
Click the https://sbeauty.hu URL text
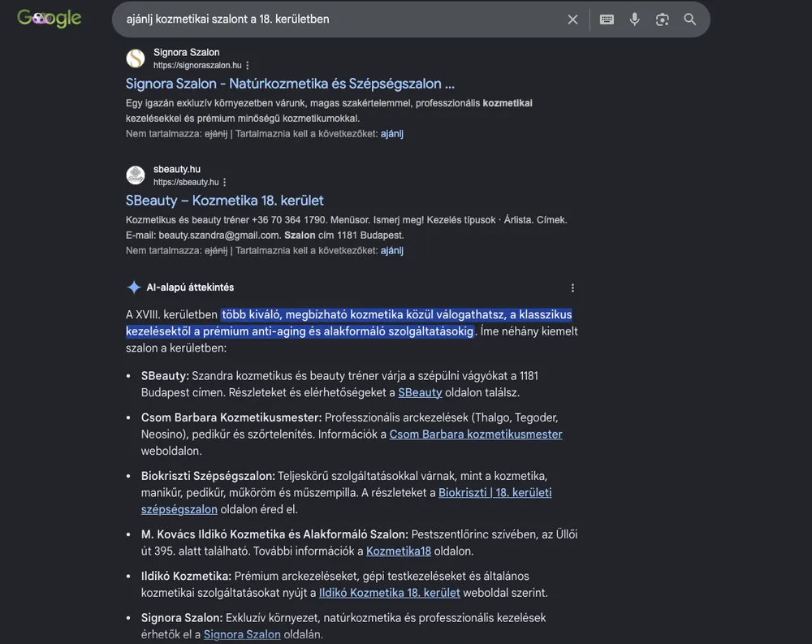point(186,183)
